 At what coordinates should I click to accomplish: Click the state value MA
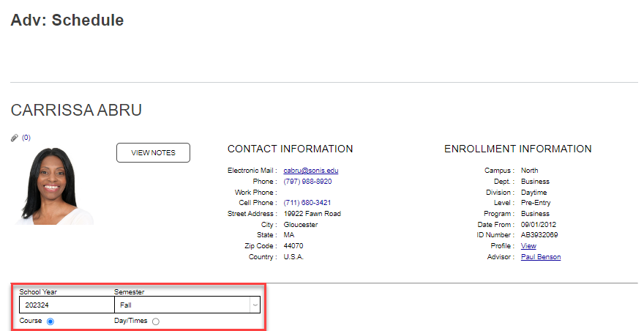[x=289, y=235]
